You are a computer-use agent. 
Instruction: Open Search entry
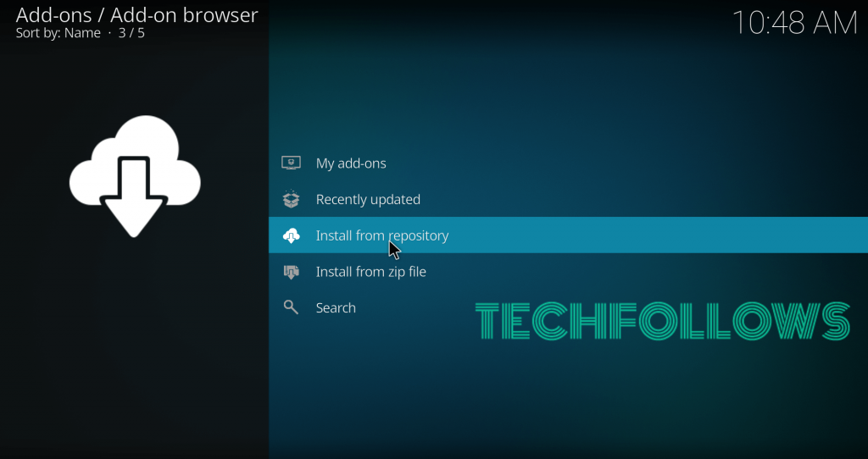[568, 307]
